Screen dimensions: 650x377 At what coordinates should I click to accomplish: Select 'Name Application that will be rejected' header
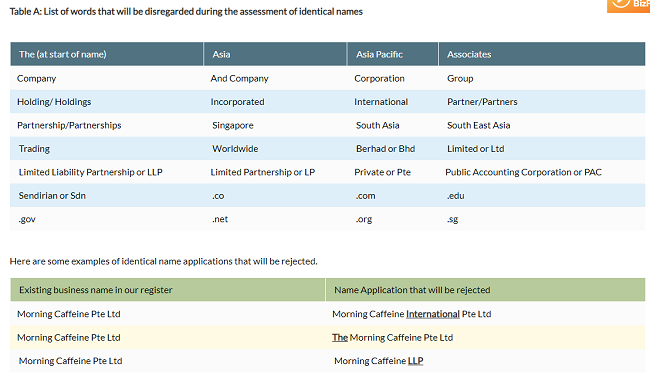pos(485,290)
